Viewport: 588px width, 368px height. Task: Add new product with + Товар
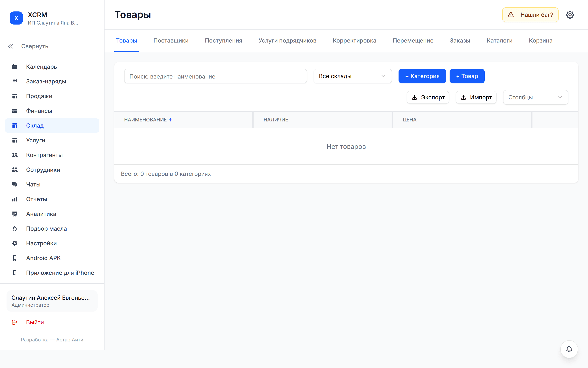(467, 76)
